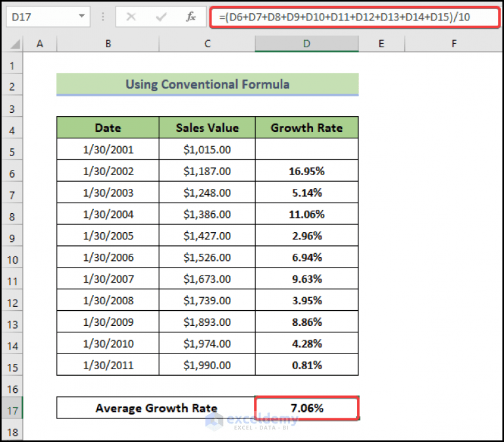Open the Insert Function fx dialog
This screenshot has width=504, height=442.
[x=191, y=16]
